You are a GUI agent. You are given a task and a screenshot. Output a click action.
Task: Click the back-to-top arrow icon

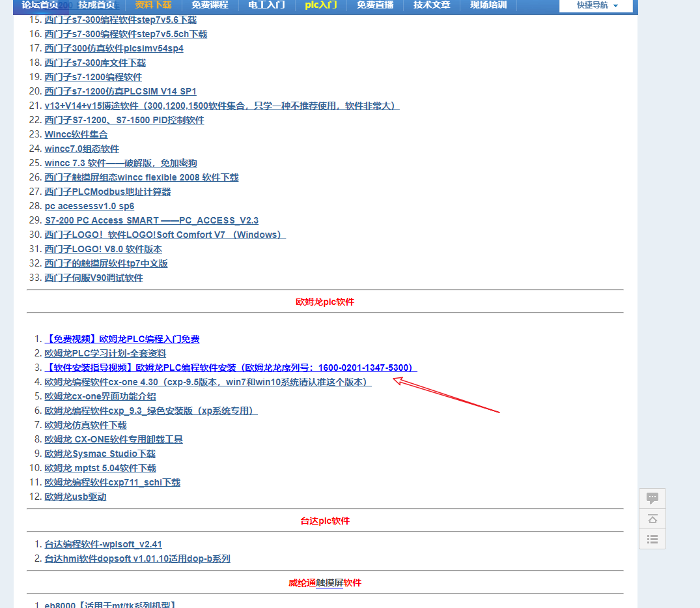coord(652,519)
